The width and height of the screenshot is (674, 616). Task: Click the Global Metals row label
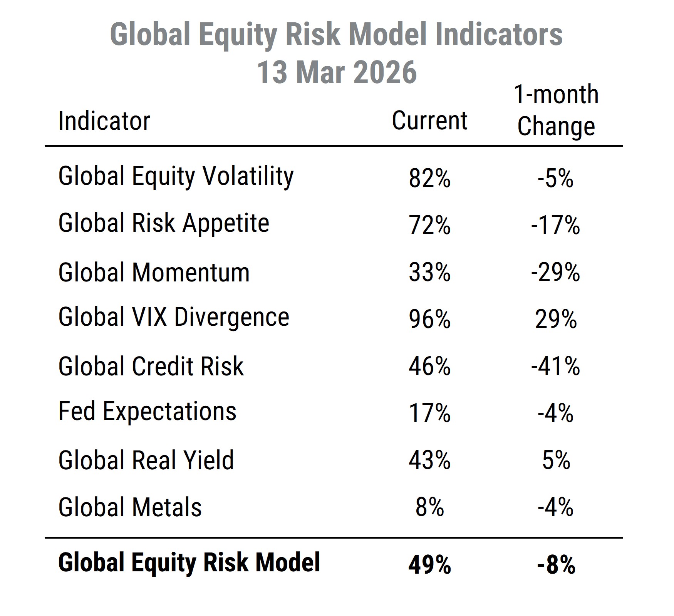pos(130,507)
